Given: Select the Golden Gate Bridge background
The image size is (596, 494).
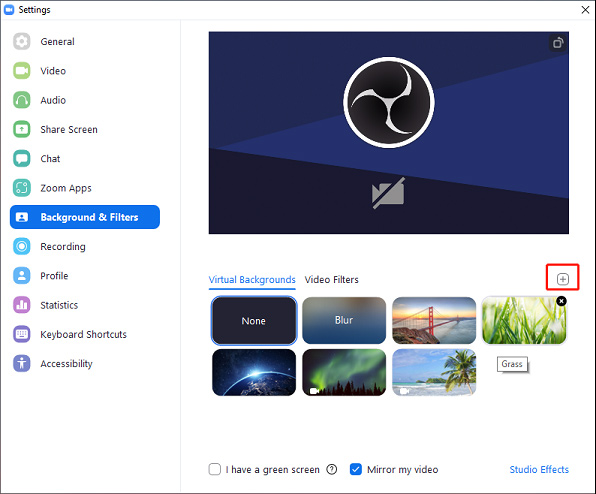Looking at the screenshot, I should point(434,320).
